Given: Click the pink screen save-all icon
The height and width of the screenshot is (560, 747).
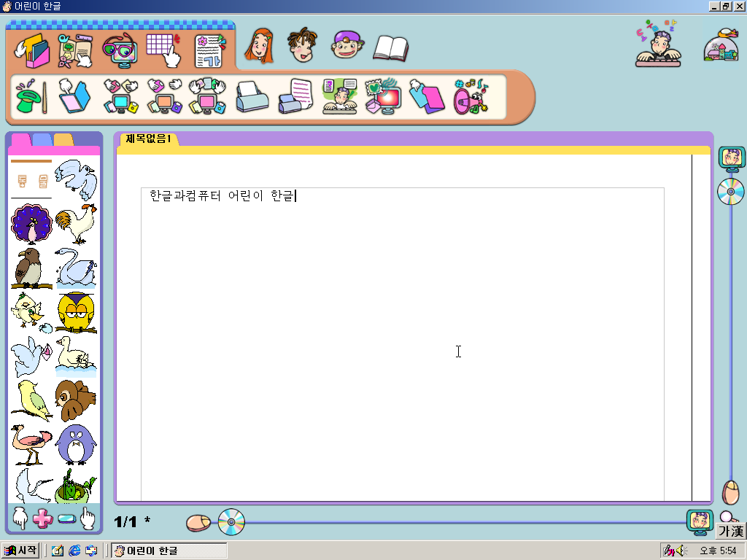Looking at the screenshot, I should pos(207,96).
